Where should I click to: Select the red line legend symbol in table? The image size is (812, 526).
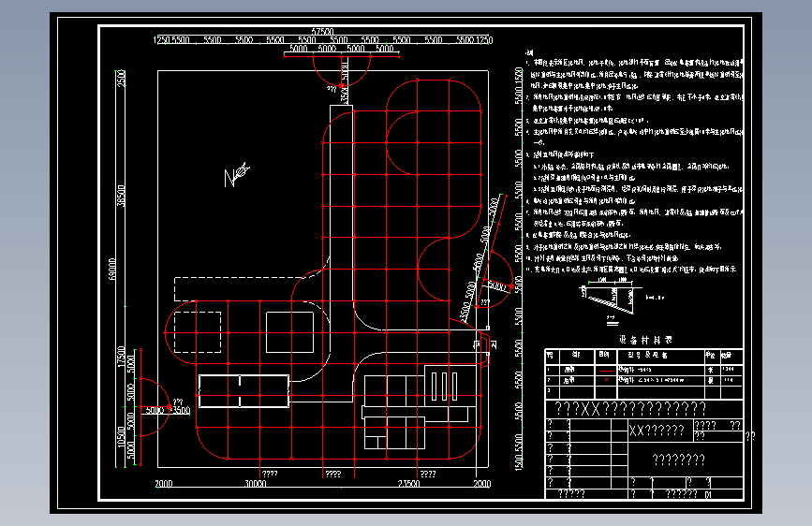click(606, 371)
